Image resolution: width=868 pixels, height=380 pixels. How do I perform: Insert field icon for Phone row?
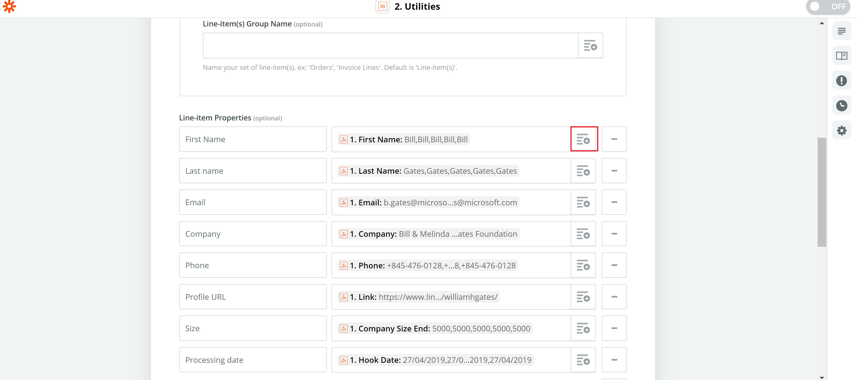coord(583,265)
